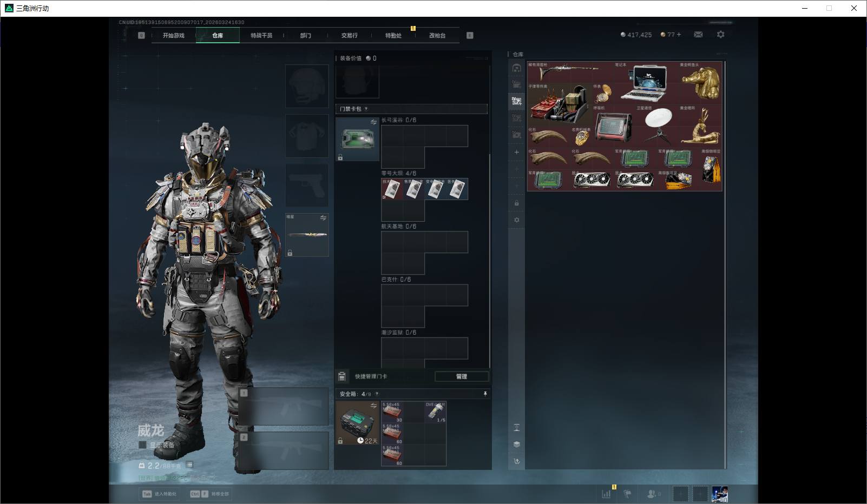Click the warehouse auto-arrange icon
This screenshot has width=867, height=504.
(x=517, y=461)
